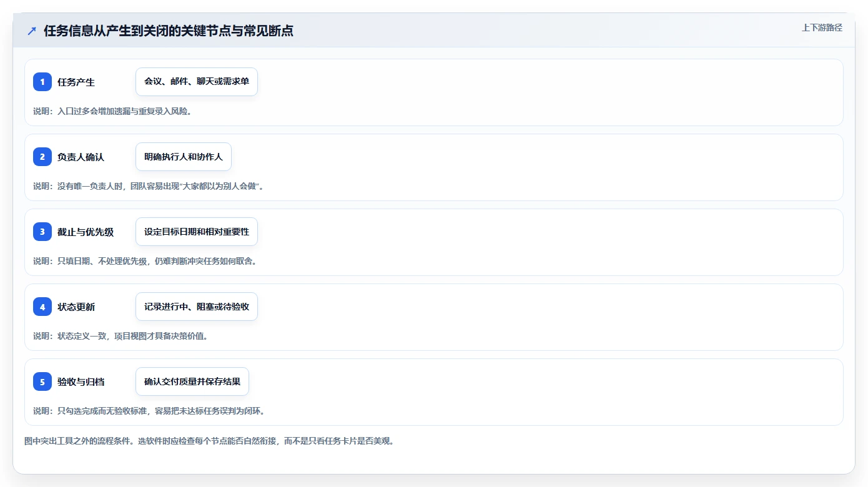Click the note about 只填日期、不处理优先级

145,261
